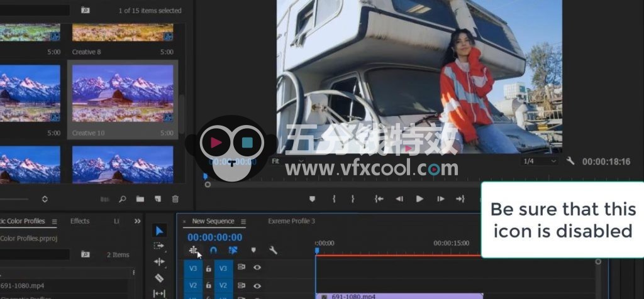Click Automate to Sequence icon
This screenshot has height=299, width=644.
coord(105,199)
